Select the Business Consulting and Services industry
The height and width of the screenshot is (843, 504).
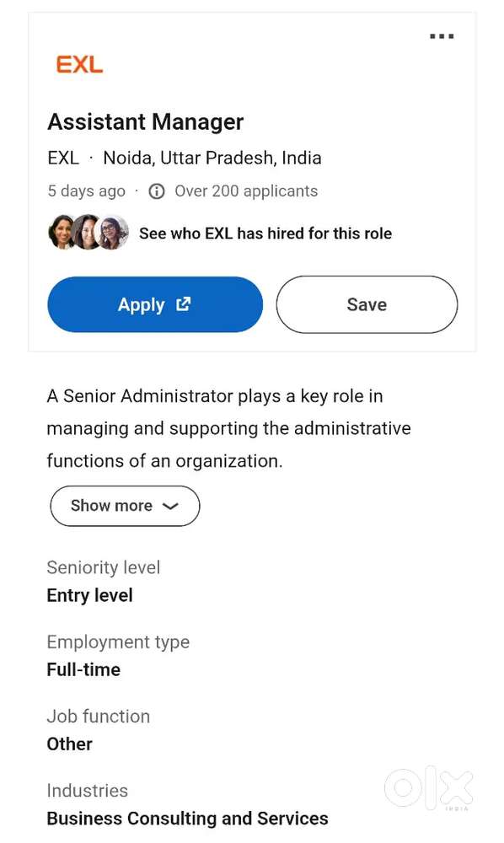[x=187, y=819]
